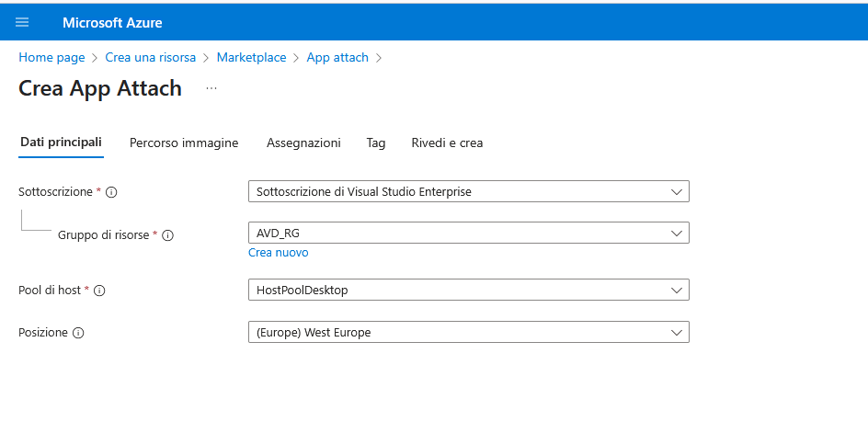This screenshot has width=868, height=422.
Task: Switch to the Percorso immagine tab
Action: (184, 143)
